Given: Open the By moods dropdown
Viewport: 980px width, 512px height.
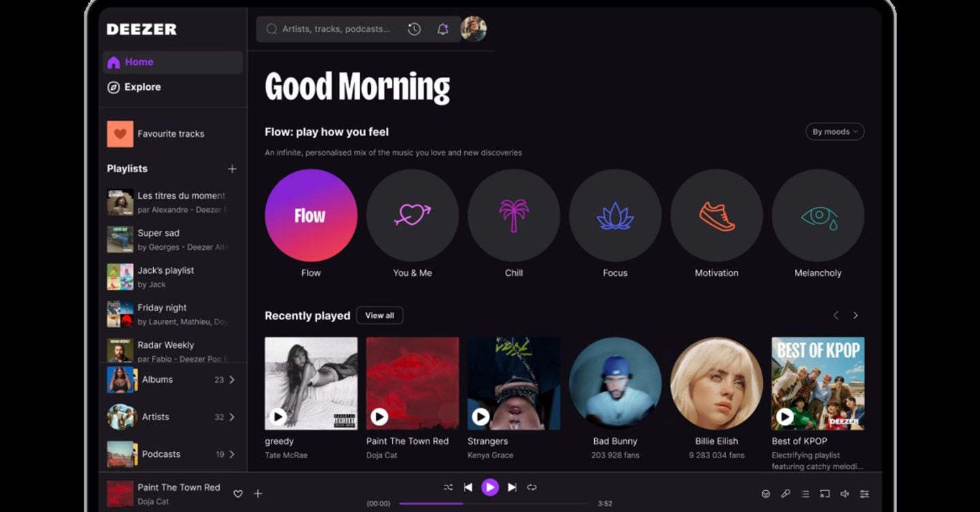Looking at the screenshot, I should (x=834, y=131).
